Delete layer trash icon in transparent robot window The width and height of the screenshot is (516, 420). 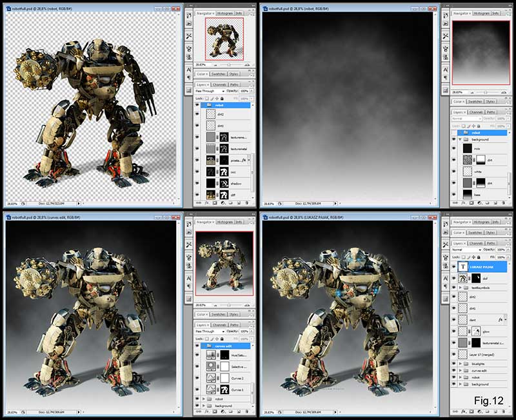coord(246,203)
